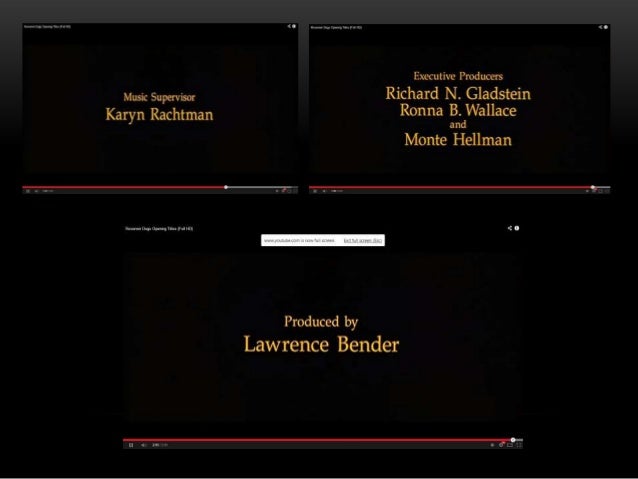Image resolution: width=638 pixels, height=479 pixels.
Task: Open settings gear in Music Supervisor player
Action: tap(284, 190)
